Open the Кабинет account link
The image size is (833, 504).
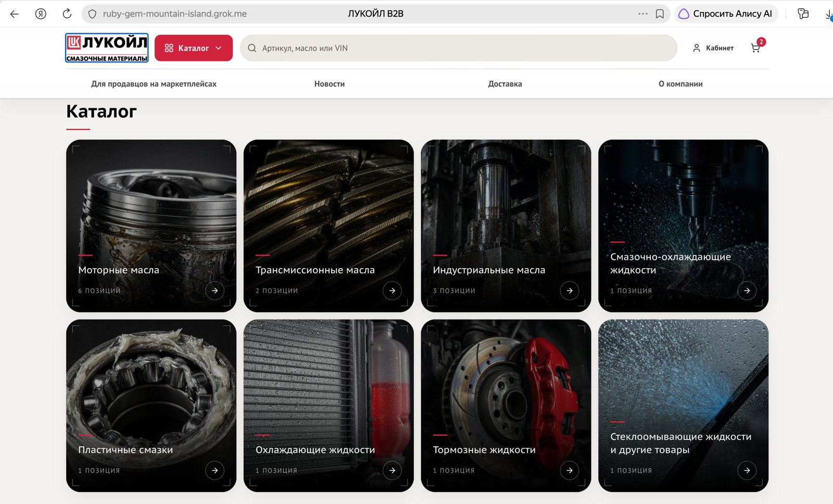[x=713, y=48]
